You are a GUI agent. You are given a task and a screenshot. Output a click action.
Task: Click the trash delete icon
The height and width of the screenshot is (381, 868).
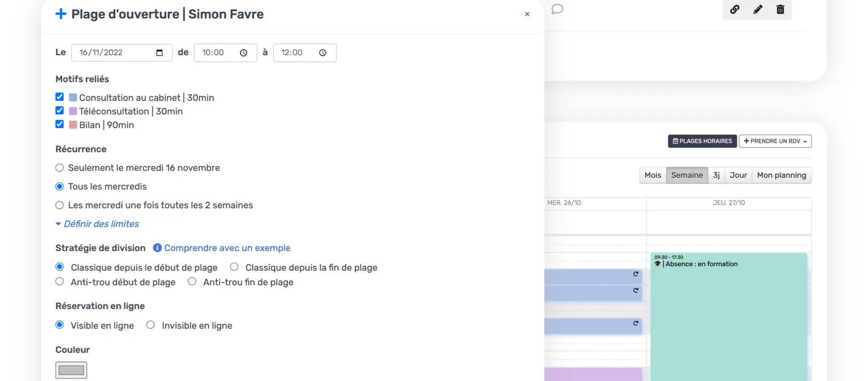[x=780, y=10]
